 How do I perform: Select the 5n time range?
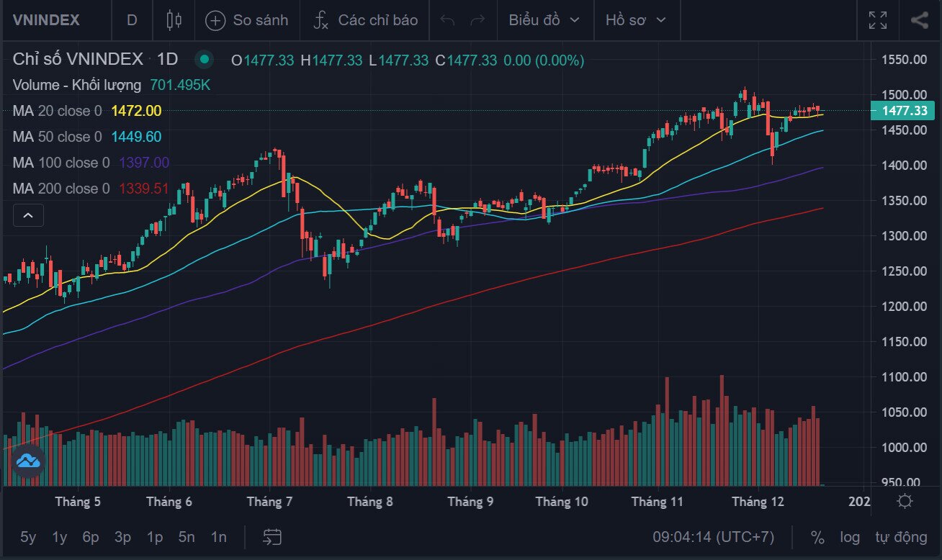click(187, 537)
